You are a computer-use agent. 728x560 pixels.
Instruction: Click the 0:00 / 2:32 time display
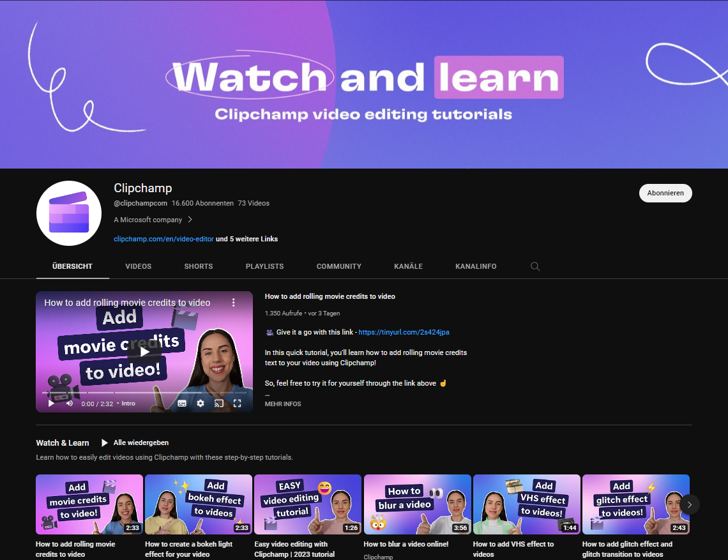click(97, 404)
